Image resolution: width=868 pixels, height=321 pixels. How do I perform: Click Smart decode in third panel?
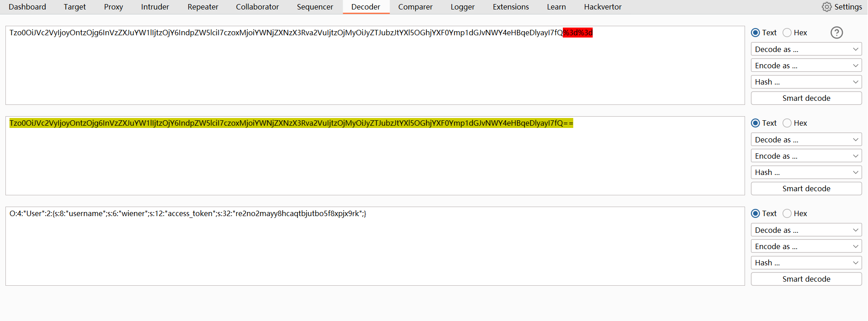point(807,279)
